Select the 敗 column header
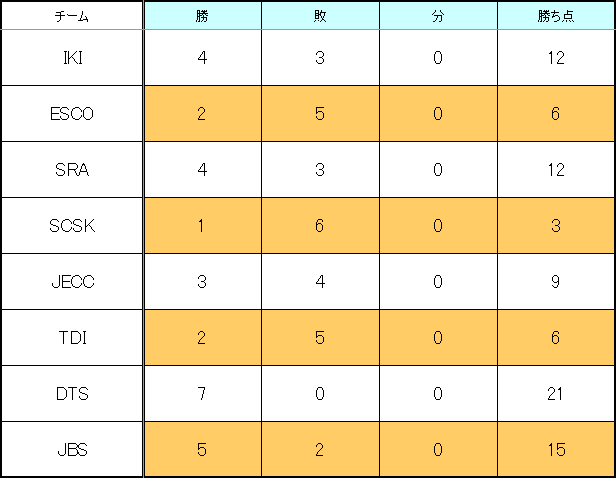Image resolution: width=616 pixels, height=478 pixels. pyautogui.click(x=320, y=15)
